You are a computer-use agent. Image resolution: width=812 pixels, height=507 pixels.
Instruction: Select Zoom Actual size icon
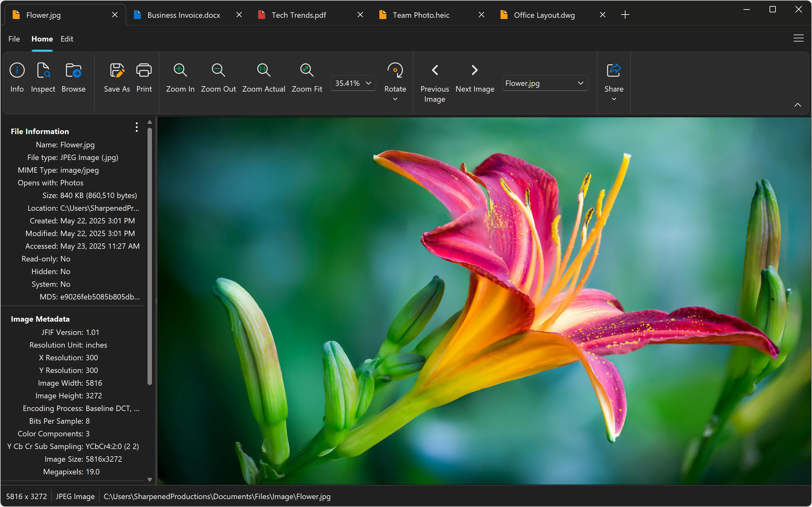tap(263, 70)
